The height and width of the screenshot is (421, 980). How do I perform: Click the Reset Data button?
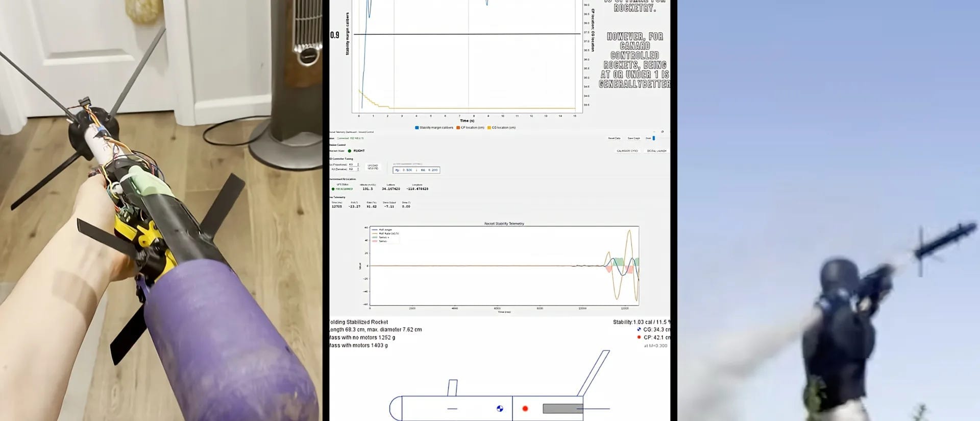click(614, 138)
